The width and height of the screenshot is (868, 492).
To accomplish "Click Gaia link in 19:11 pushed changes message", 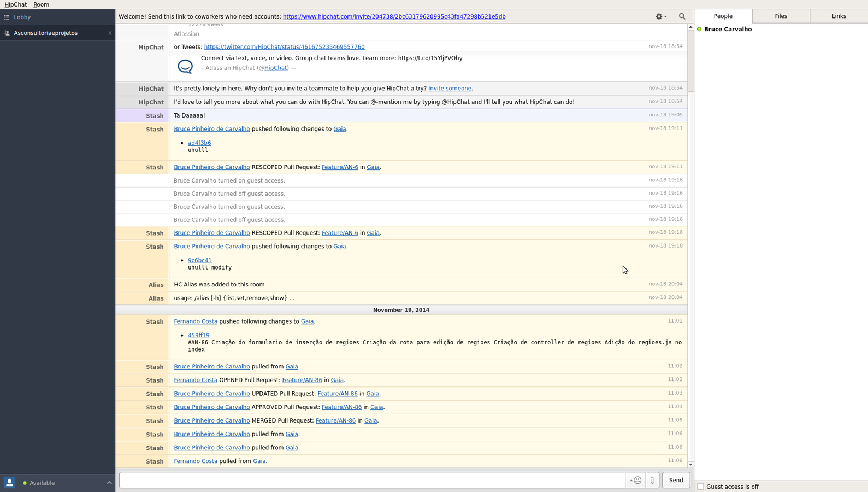I will (x=339, y=129).
